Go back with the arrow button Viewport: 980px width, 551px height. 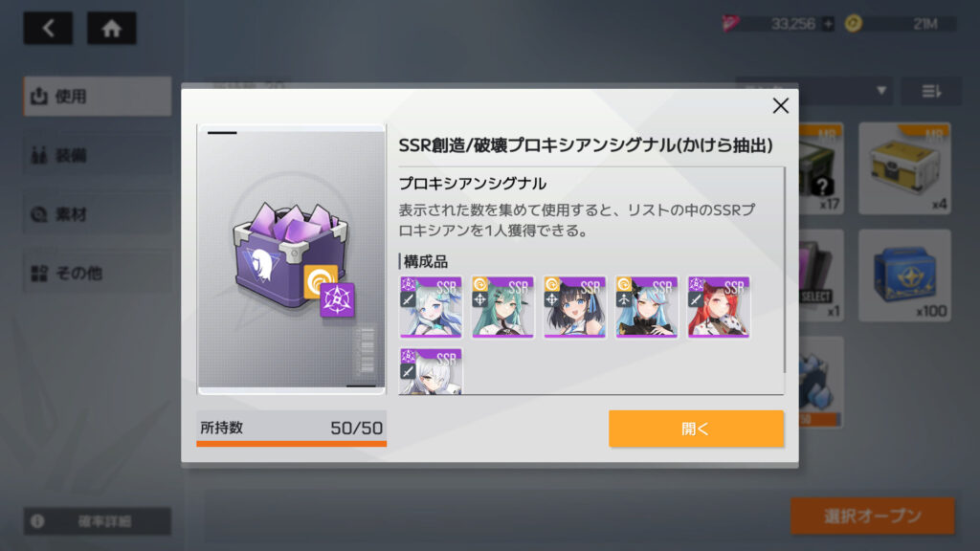click(48, 28)
